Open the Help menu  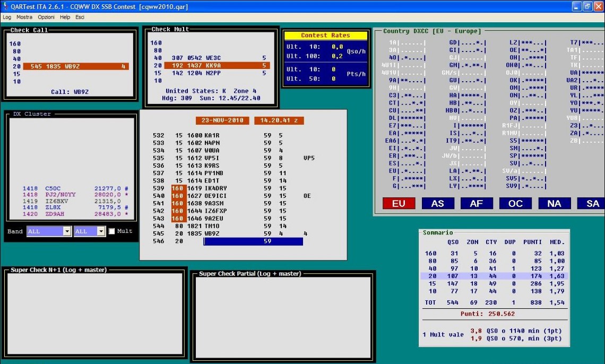pyautogui.click(x=65, y=17)
